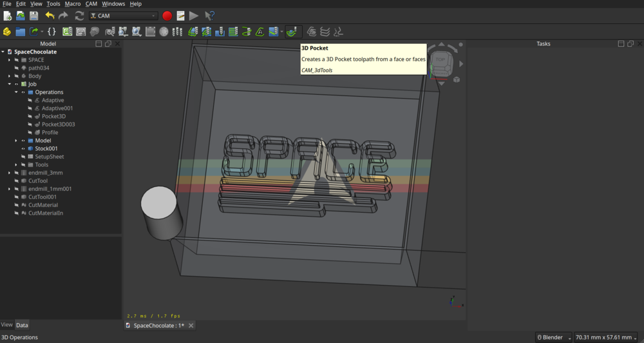Expand the endmill_1mm001 tree item
Screen dimensions: 644x343
tap(10, 189)
